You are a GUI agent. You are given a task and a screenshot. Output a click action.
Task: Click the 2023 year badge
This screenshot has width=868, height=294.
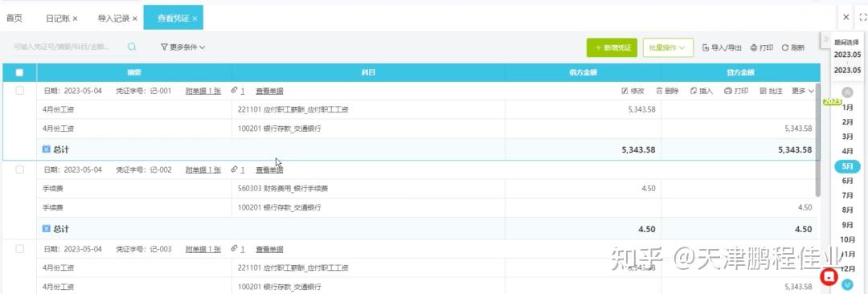tap(832, 102)
